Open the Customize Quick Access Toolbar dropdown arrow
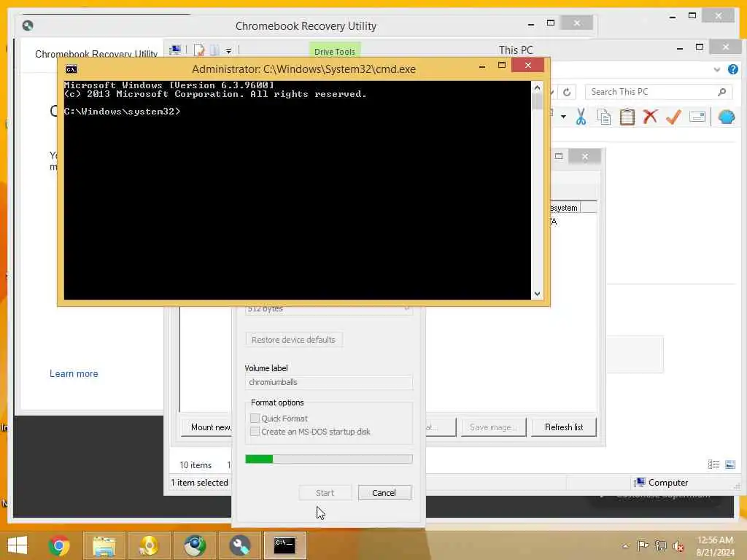Image resolution: width=747 pixels, height=560 pixels. click(x=228, y=50)
